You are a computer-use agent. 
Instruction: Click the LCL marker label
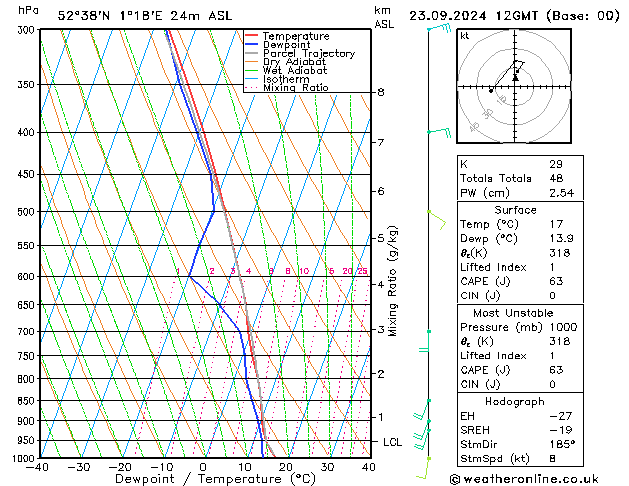(392, 442)
